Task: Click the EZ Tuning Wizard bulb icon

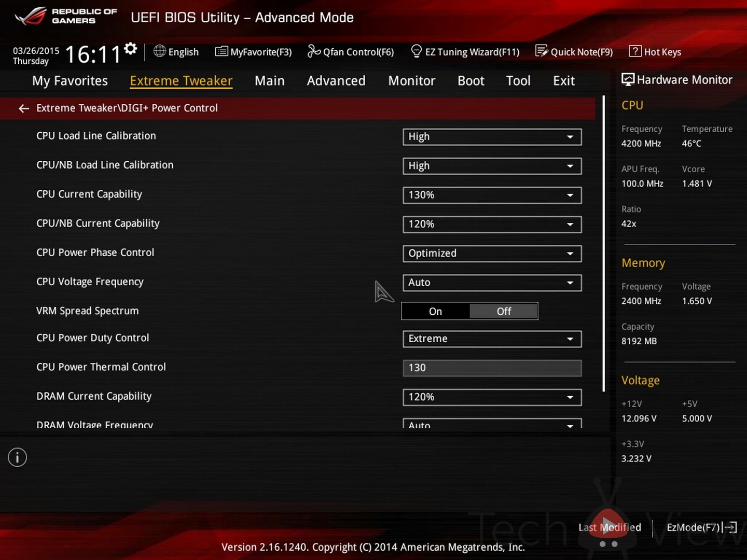Action: coord(416,51)
